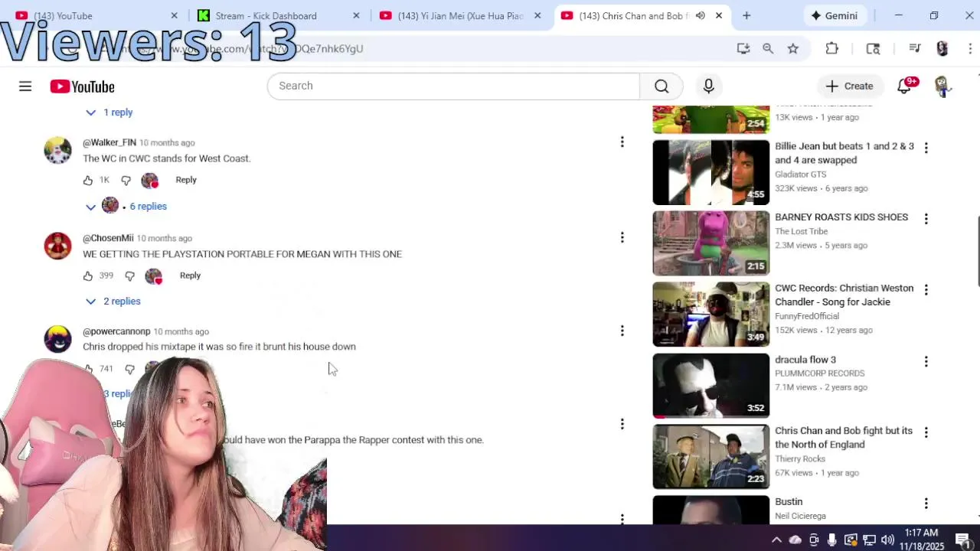Image resolution: width=980 pixels, height=551 pixels.
Task: Open YouTube notifications bell
Action: 904,86
